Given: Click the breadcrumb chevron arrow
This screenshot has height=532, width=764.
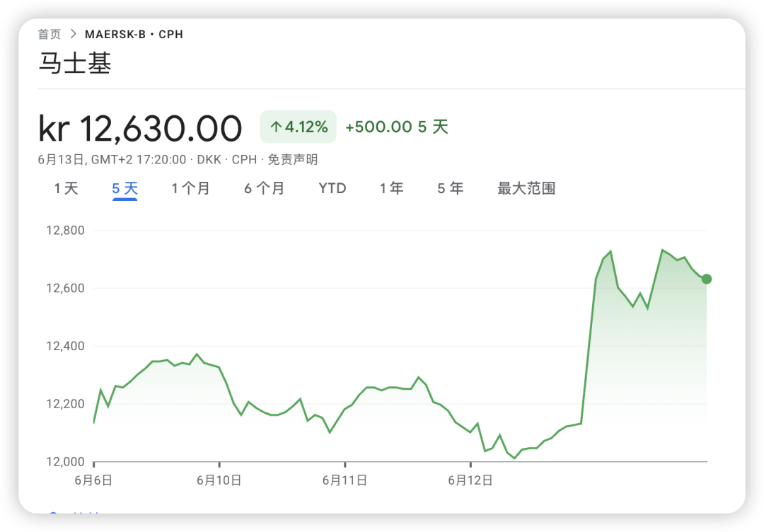Looking at the screenshot, I should coord(73,34).
